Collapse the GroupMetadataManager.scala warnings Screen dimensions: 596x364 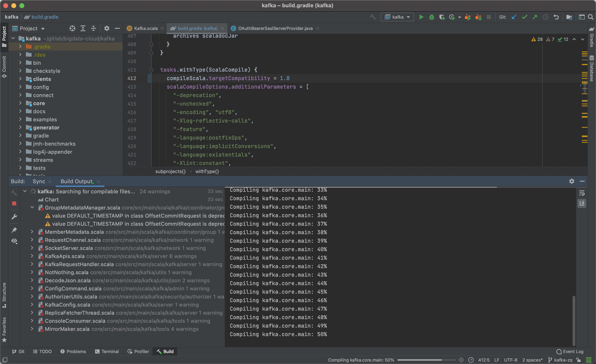[32, 207]
